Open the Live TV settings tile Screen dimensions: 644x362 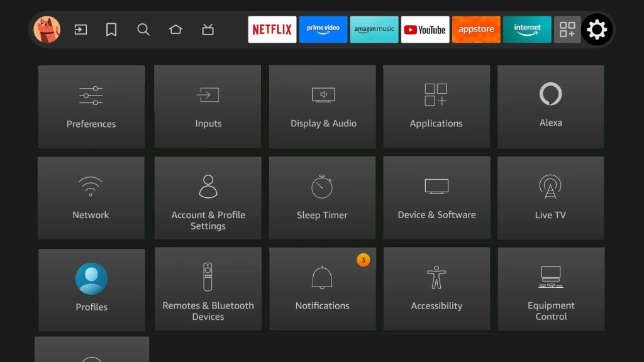(x=551, y=198)
